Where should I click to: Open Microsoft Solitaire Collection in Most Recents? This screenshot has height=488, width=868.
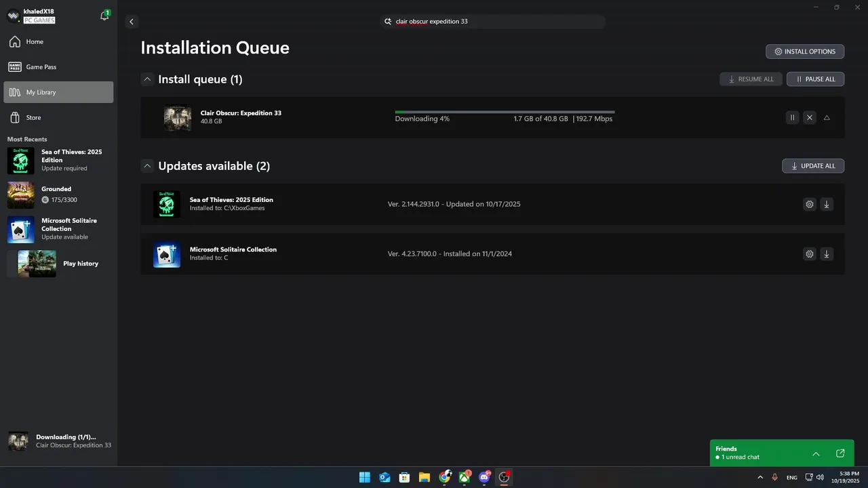pyautogui.click(x=58, y=229)
